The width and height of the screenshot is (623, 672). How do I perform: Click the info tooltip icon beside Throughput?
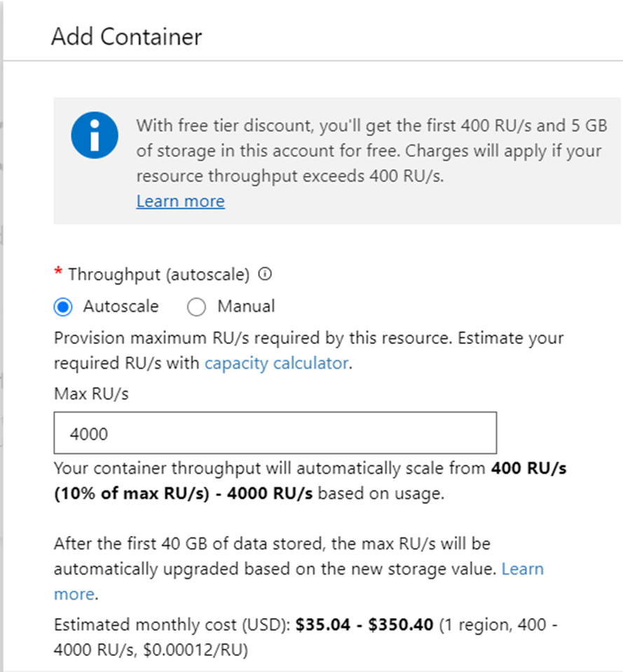coord(265,275)
